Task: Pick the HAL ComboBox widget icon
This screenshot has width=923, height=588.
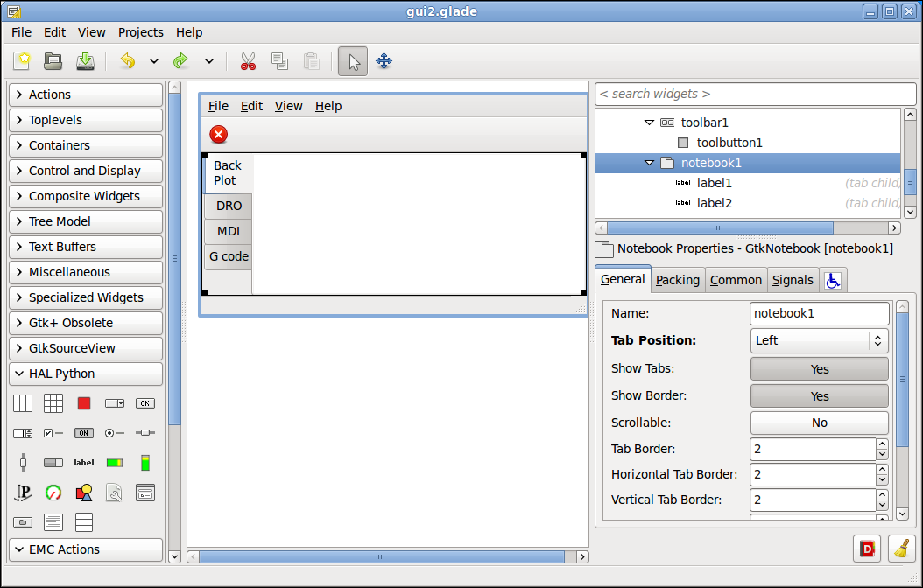Action: tap(115, 403)
